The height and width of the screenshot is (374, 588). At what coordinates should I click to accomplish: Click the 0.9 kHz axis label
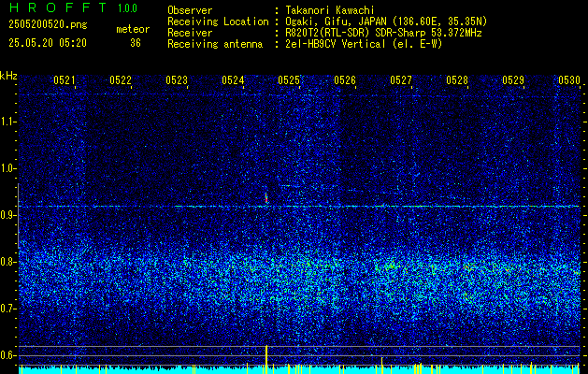[7, 215]
